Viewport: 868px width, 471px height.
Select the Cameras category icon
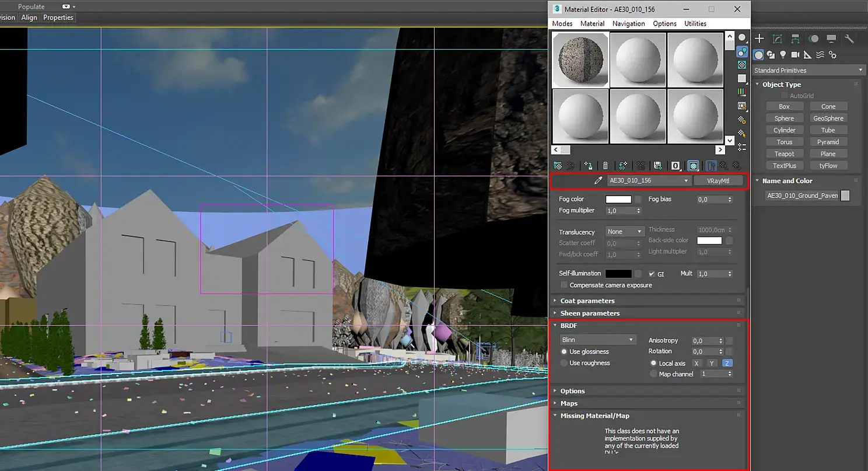click(795, 55)
